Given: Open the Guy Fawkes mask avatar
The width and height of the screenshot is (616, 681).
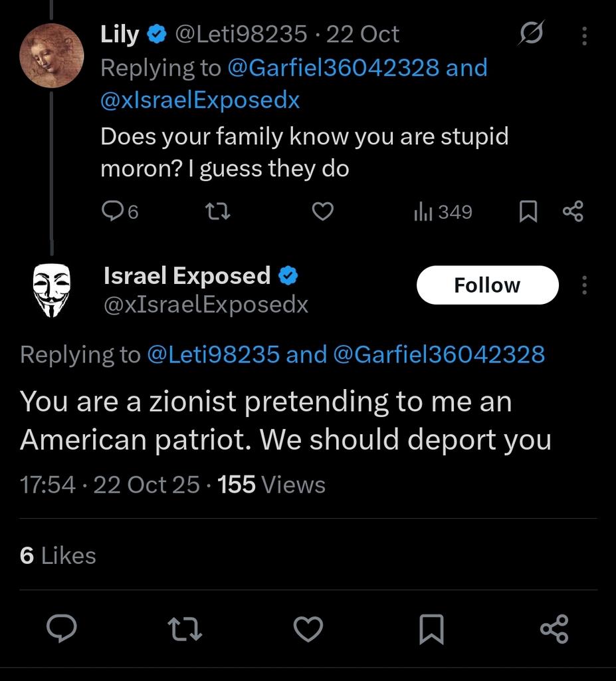Looking at the screenshot, I should tap(52, 289).
